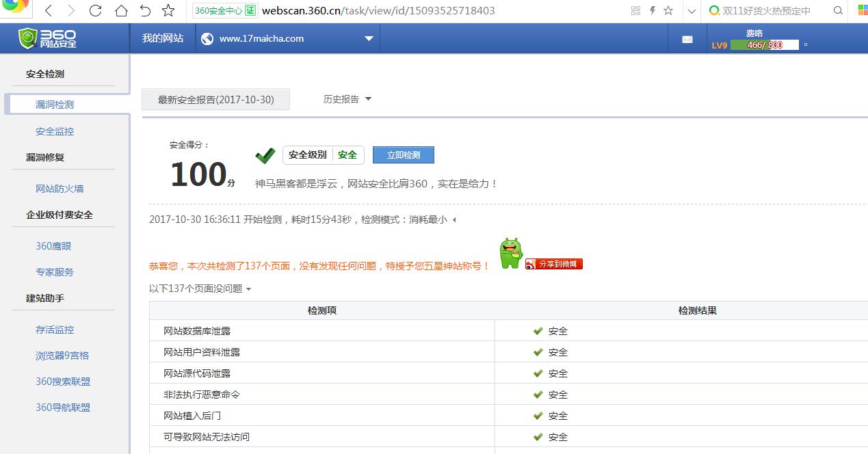The width and height of the screenshot is (868, 454).
Task: Click the LV9 level label
Action: (720, 45)
